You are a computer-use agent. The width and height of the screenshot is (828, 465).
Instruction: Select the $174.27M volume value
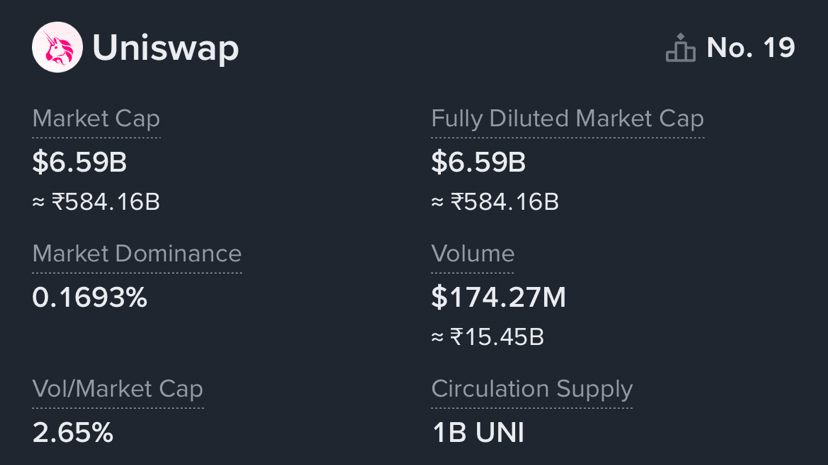(x=499, y=297)
